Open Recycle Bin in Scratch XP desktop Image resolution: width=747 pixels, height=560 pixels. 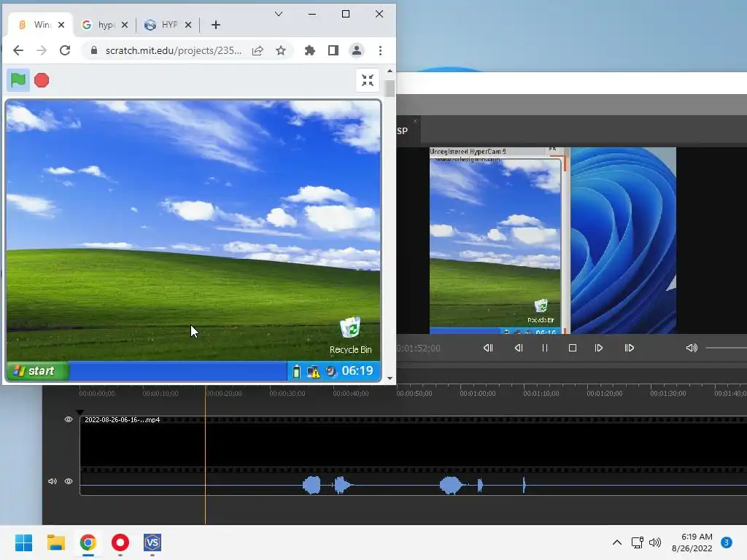(351, 335)
